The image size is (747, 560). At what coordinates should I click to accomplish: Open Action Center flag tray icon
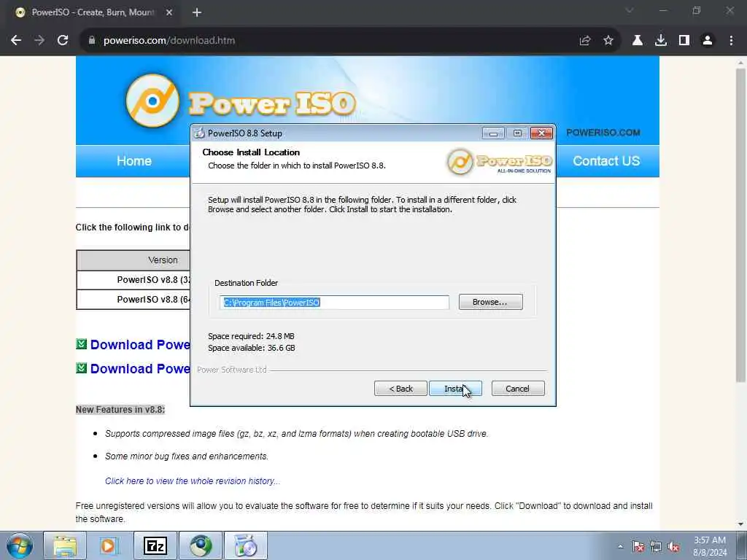[x=638, y=547]
